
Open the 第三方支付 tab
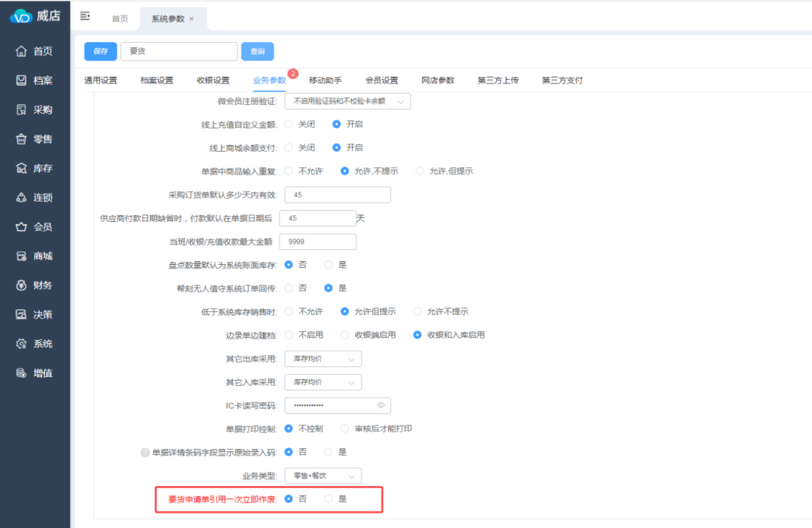pyautogui.click(x=562, y=80)
